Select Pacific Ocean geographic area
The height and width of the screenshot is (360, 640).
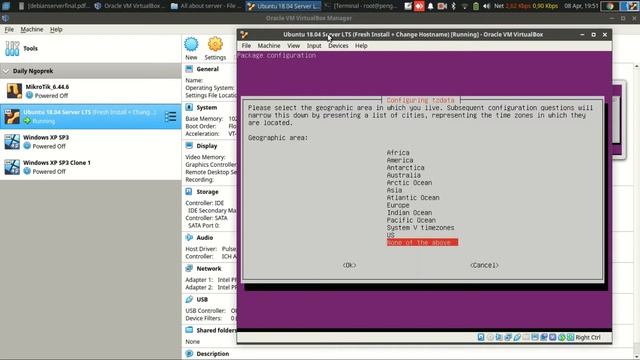(411, 220)
